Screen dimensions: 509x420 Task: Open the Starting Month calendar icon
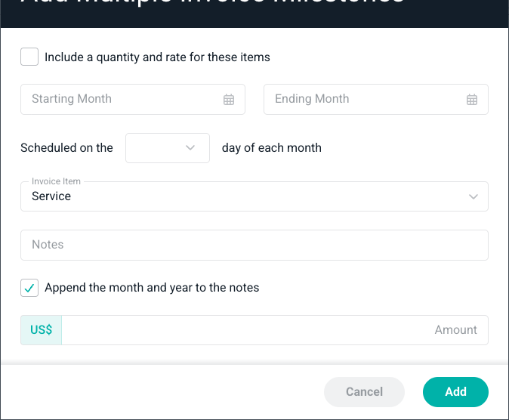(x=229, y=100)
